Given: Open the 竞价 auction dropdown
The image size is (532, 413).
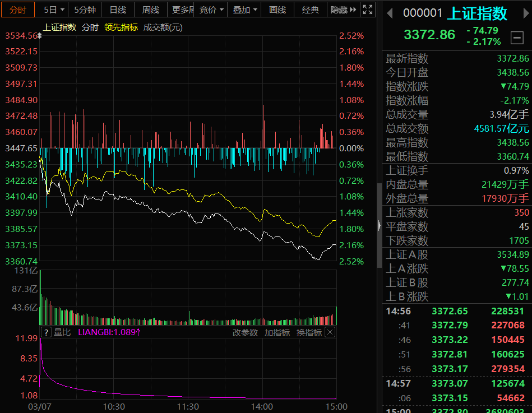Looking at the screenshot, I should (212, 10).
